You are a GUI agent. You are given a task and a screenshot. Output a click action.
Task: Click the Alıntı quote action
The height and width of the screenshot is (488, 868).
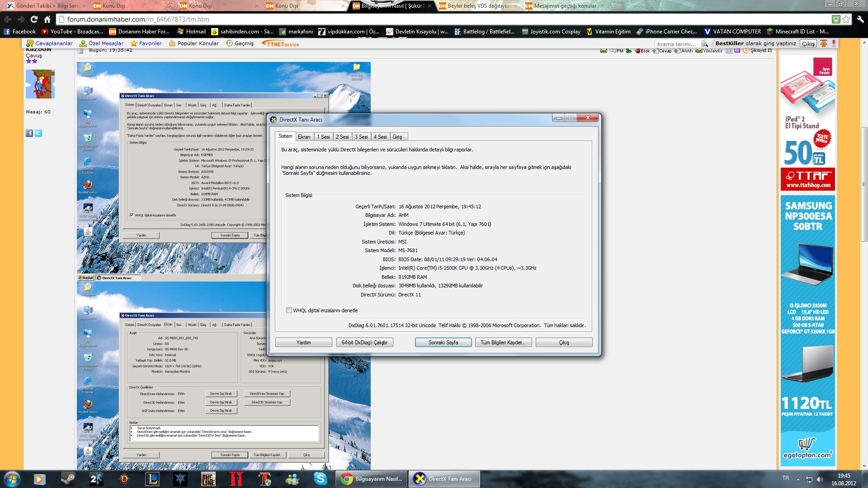[x=683, y=51]
